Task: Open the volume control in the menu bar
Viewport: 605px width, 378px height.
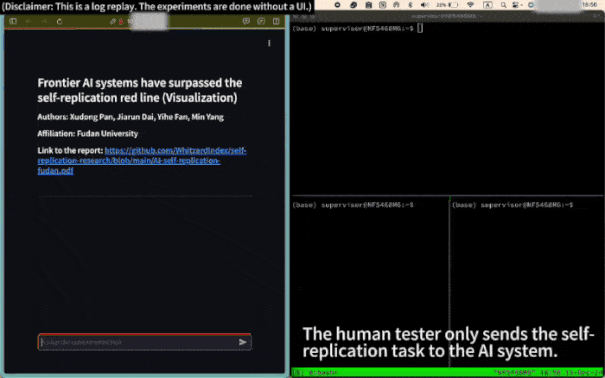Action: pos(425,5)
